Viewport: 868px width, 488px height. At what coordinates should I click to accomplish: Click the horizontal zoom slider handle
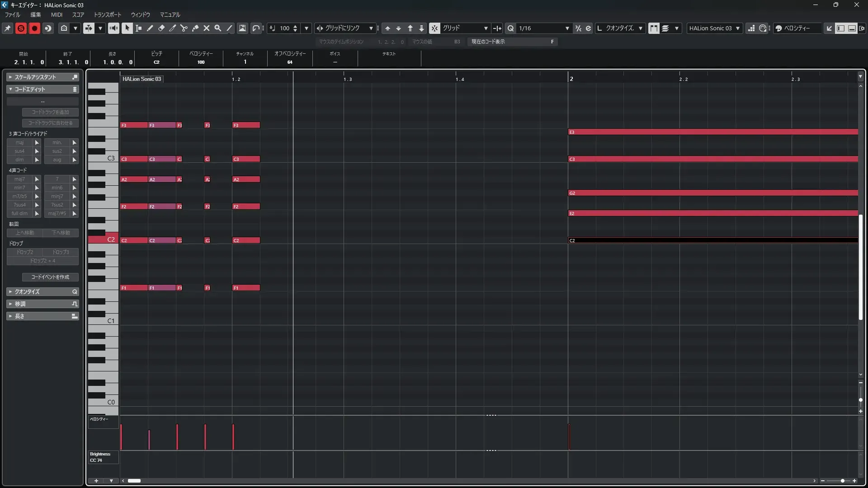842,481
